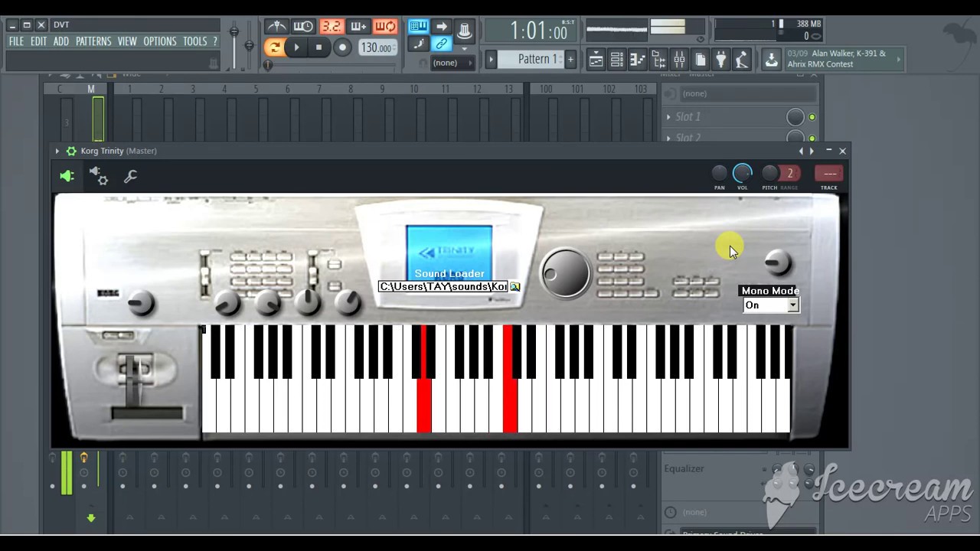Image resolution: width=980 pixels, height=551 pixels.
Task: Click the Record button in transport
Action: pos(342,47)
